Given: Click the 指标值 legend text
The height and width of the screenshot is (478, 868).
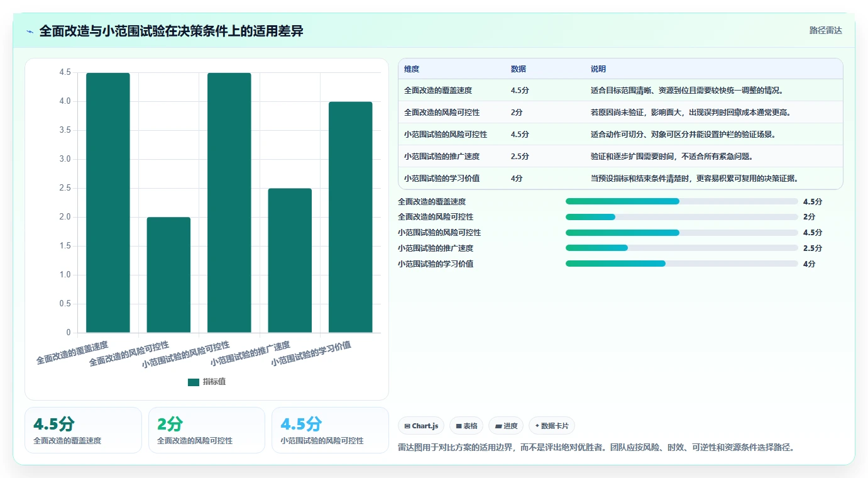Looking at the screenshot, I should pyautogui.click(x=214, y=382).
